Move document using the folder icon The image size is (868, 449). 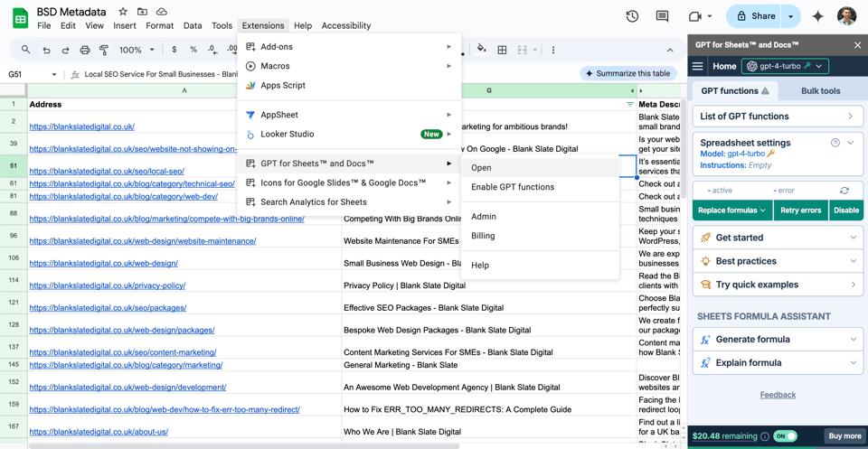[x=142, y=12]
